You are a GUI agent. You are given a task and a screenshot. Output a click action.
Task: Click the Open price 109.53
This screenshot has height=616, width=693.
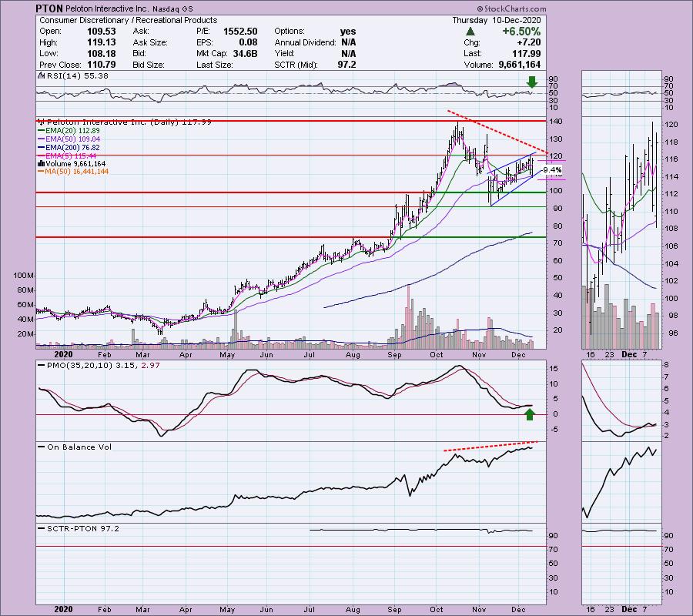[x=102, y=32]
